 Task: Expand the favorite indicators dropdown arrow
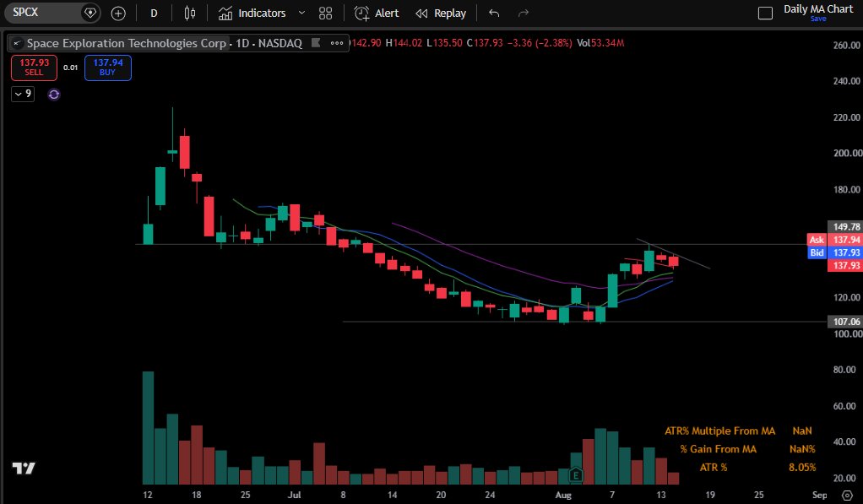point(301,14)
